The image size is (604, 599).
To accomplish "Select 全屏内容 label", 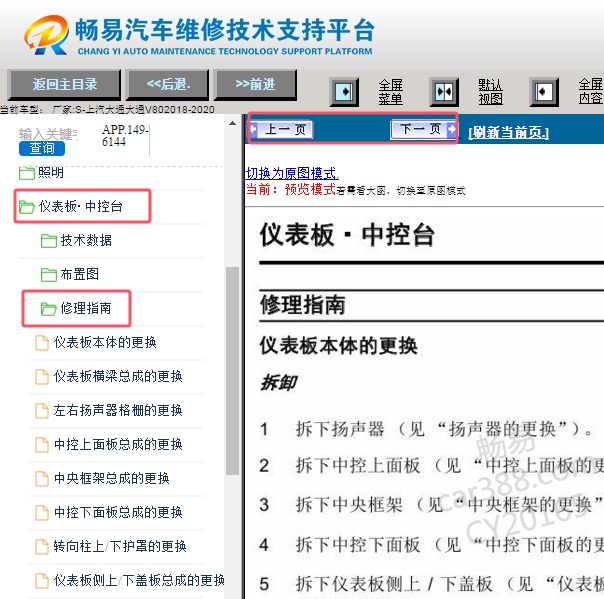I will point(590,92).
